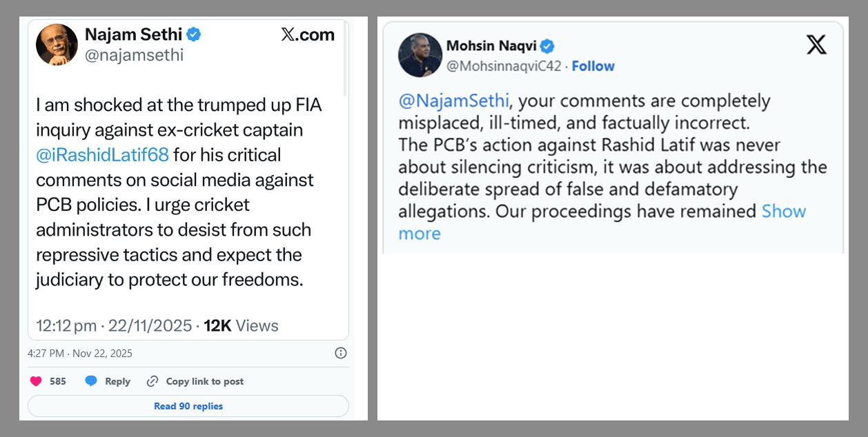
Task: Open the 4:27 PM Nov 22, 2025 timestamp
Action: [80, 354]
